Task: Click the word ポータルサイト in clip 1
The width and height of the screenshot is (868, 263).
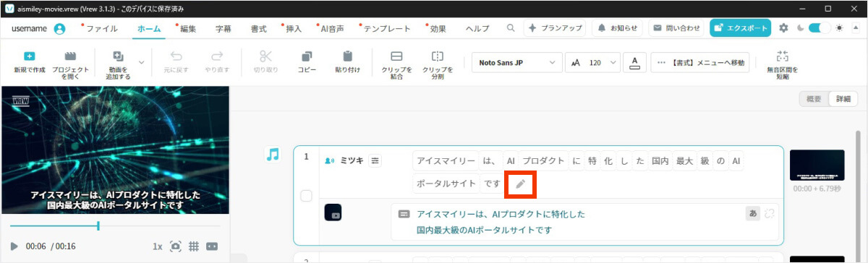Action: click(446, 184)
